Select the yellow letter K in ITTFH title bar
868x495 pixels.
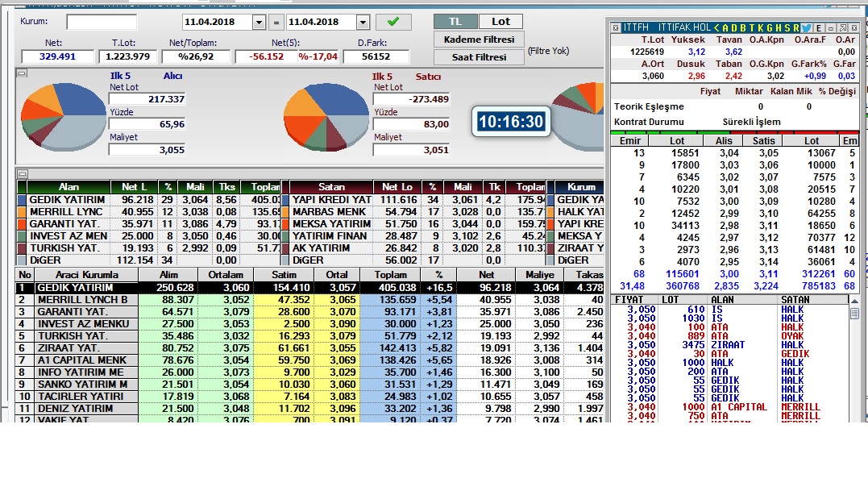pyautogui.click(x=761, y=27)
